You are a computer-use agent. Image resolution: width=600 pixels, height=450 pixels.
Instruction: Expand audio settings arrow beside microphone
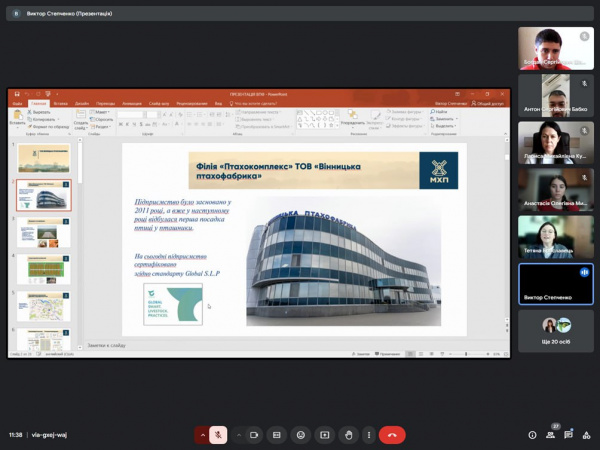coord(202,435)
